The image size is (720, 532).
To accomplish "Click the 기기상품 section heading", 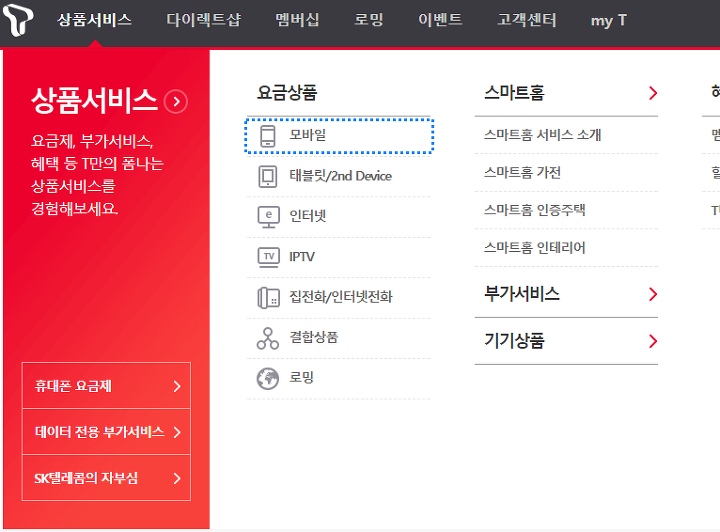I will pyautogui.click(x=514, y=341).
